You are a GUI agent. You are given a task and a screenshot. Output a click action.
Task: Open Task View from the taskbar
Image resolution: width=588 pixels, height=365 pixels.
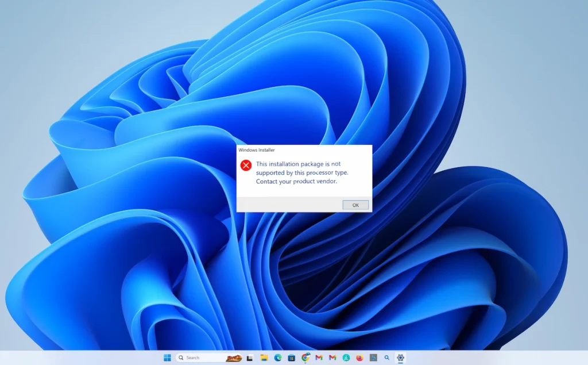coord(250,358)
